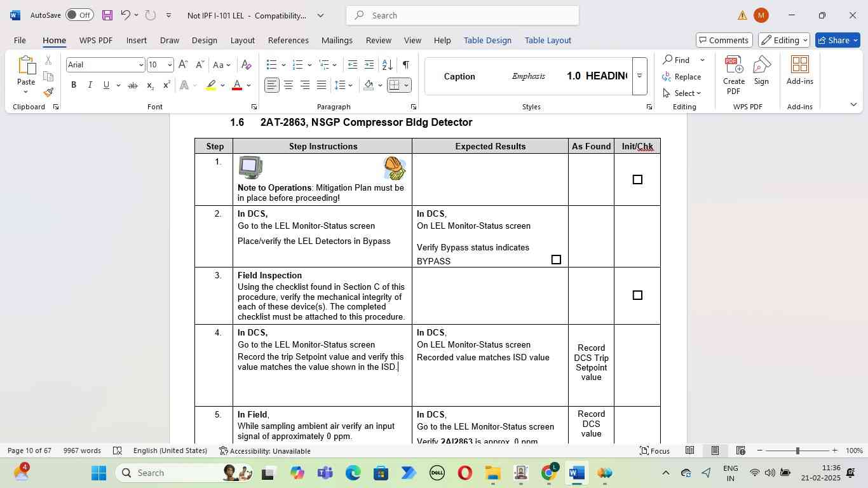Adjust the zoom slider handle
The width and height of the screenshot is (868, 488).
click(x=797, y=451)
